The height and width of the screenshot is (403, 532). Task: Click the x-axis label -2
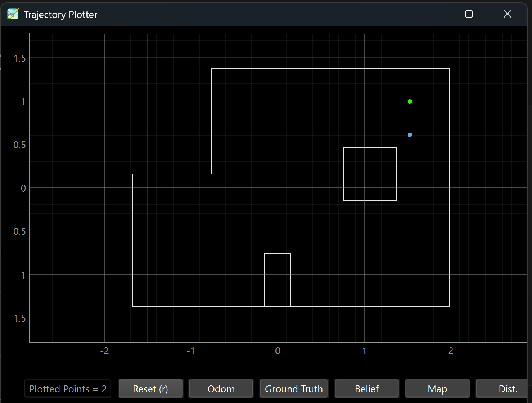104,351
